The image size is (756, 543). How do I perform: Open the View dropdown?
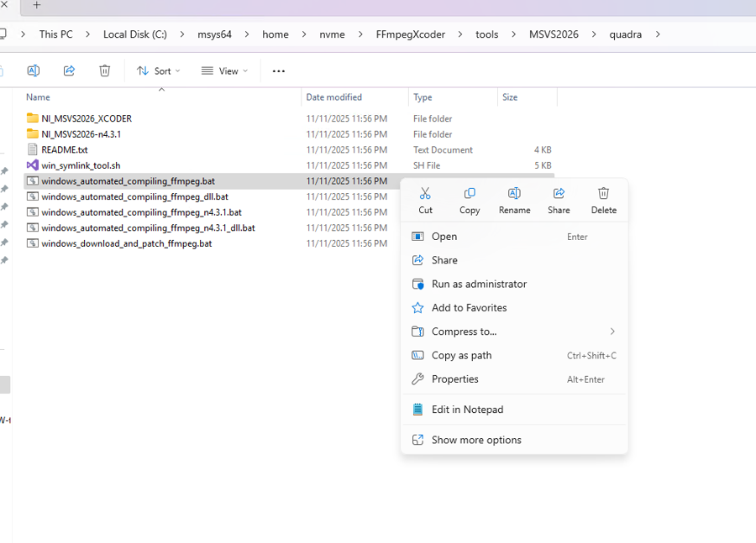(x=224, y=70)
